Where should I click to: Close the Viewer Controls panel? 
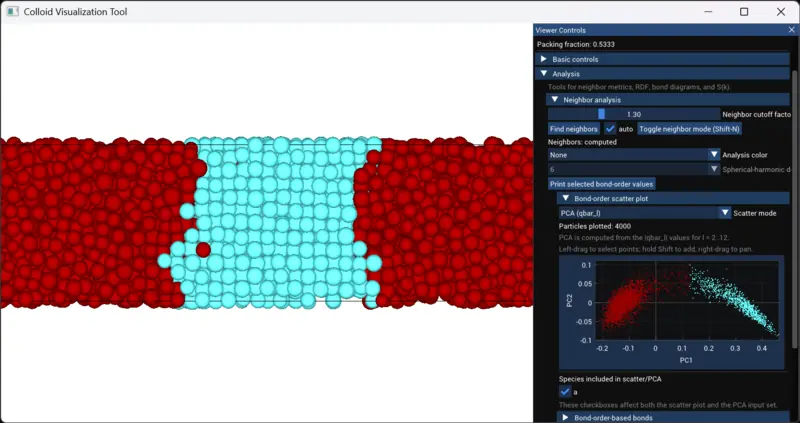coord(792,31)
